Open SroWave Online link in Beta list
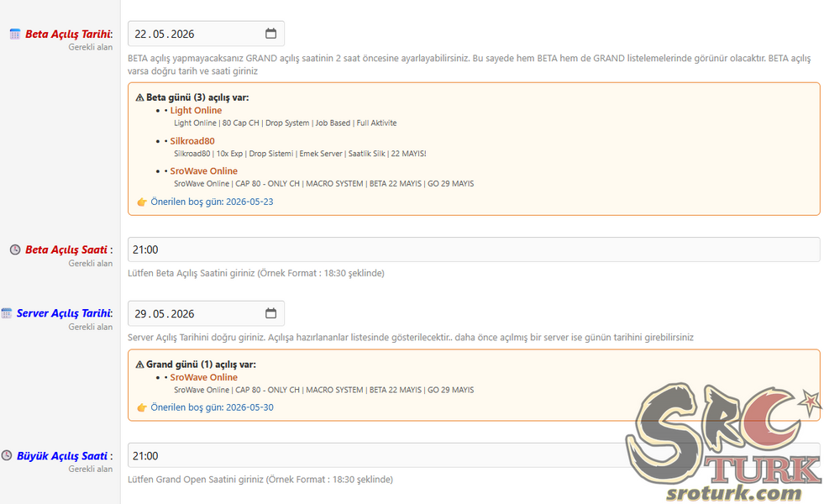 [x=203, y=171]
